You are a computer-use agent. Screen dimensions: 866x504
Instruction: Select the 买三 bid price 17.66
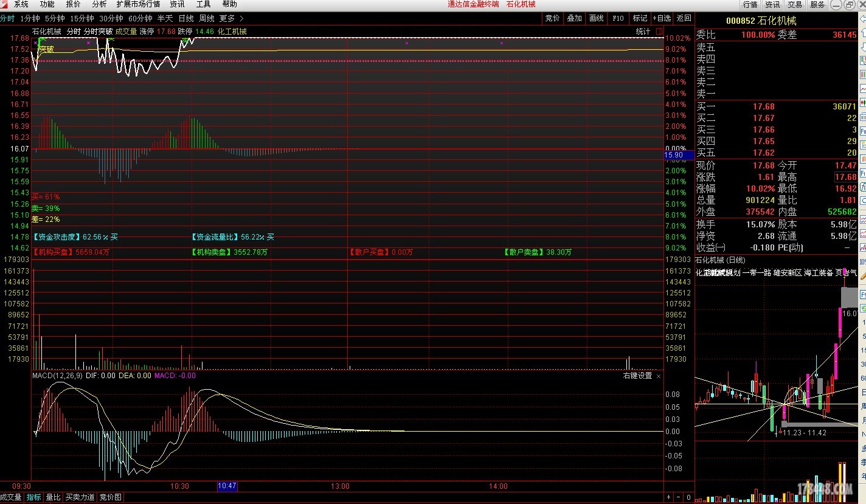[763, 129]
